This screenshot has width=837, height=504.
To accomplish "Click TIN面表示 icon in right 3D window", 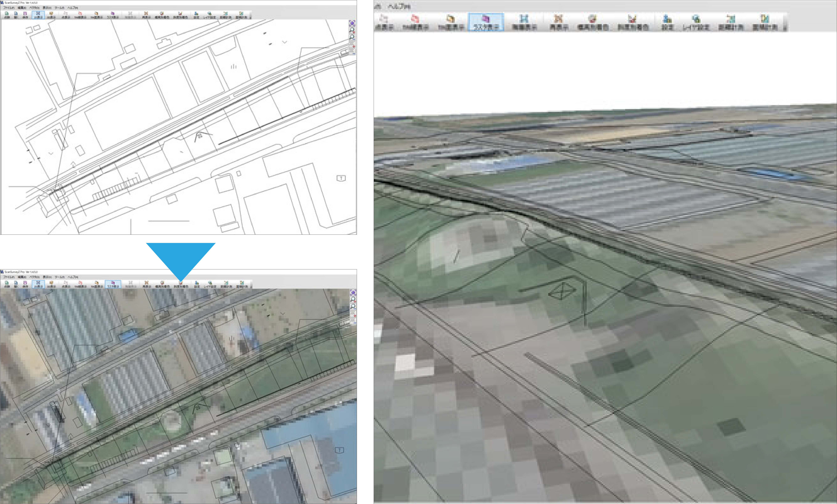I will (x=451, y=22).
